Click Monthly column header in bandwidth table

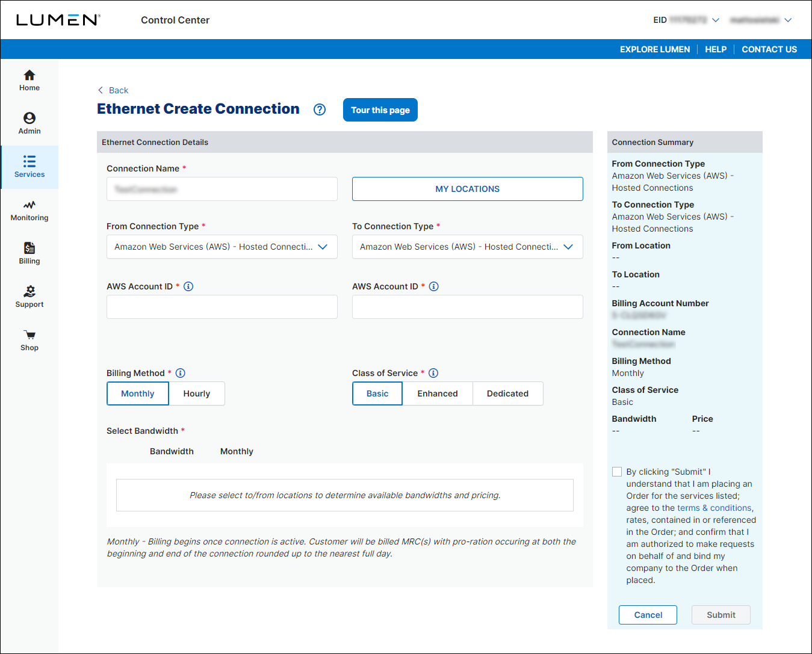pyautogui.click(x=237, y=451)
